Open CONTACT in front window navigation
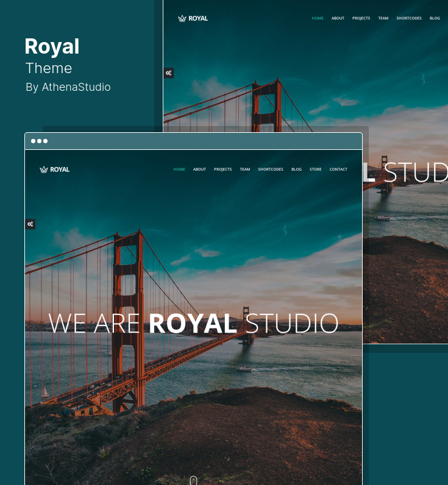Viewport: 448px width, 485px height. (x=338, y=169)
